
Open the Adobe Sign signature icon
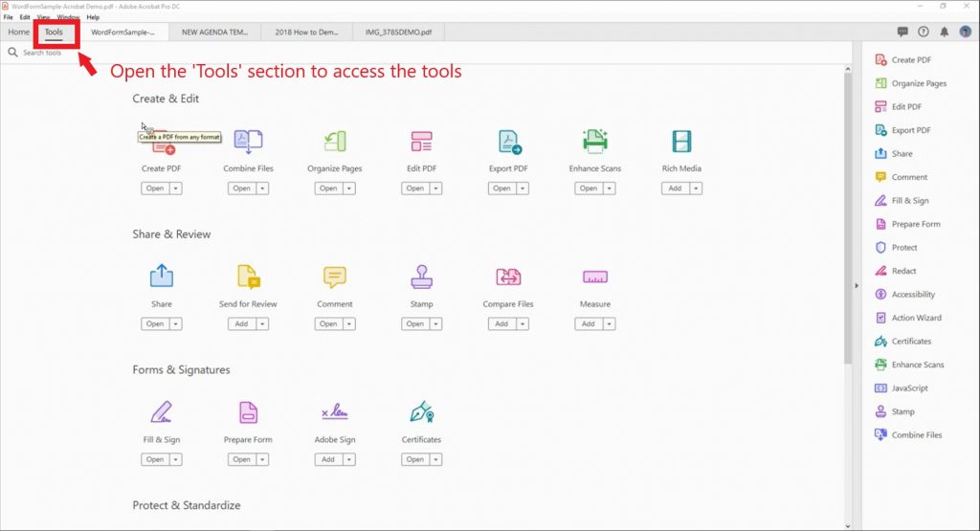pyautogui.click(x=334, y=412)
